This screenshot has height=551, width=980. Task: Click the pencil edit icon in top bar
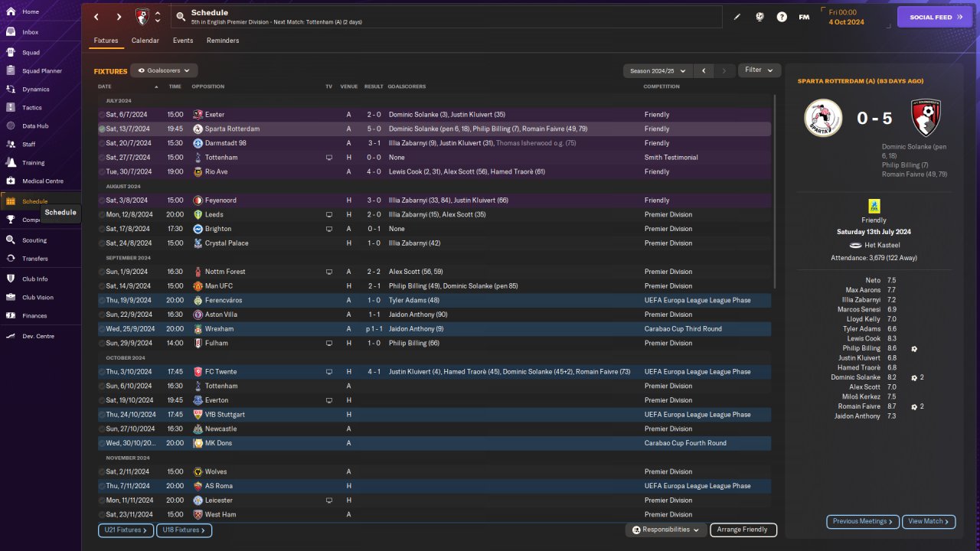[737, 17]
